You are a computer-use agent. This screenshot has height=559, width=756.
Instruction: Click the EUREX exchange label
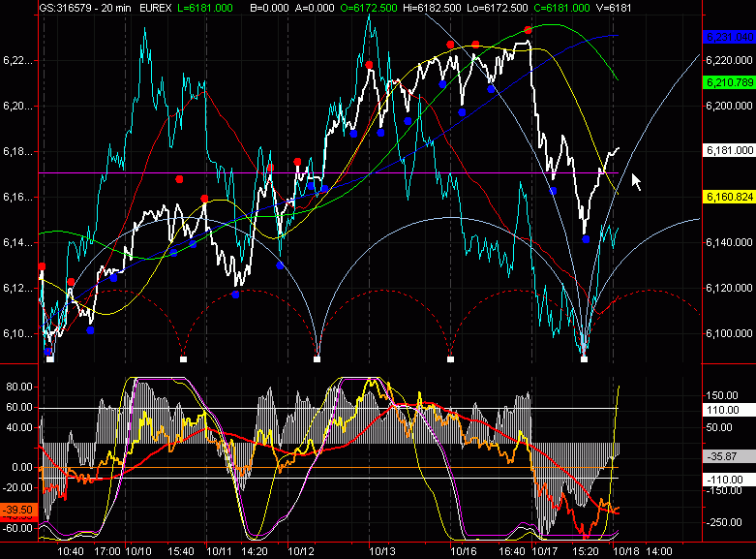pos(155,8)
